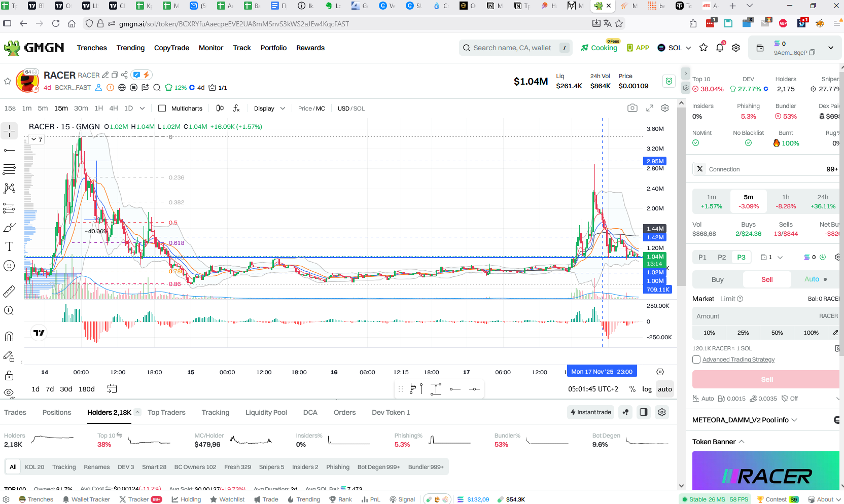This screenshot has height=504, width=844.
Task: Switch to the Top Traders tab
Action: pyautogui.click(x=166, y=412)
